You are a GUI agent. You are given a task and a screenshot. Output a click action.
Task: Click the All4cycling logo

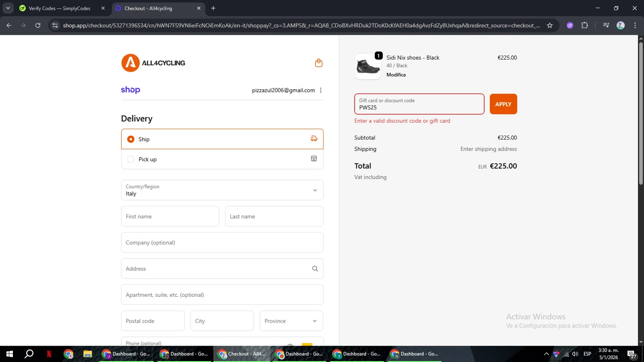point(153,63)
